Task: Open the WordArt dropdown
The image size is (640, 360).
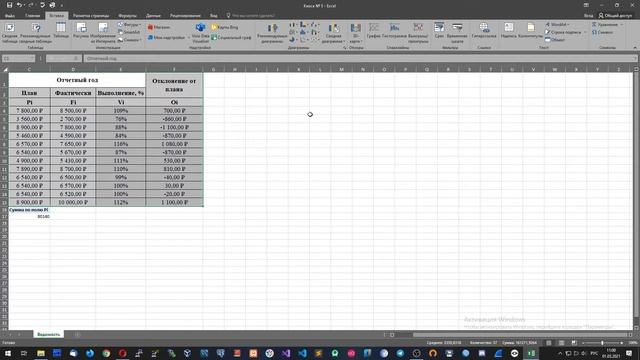Action: (x=557, y=24)
